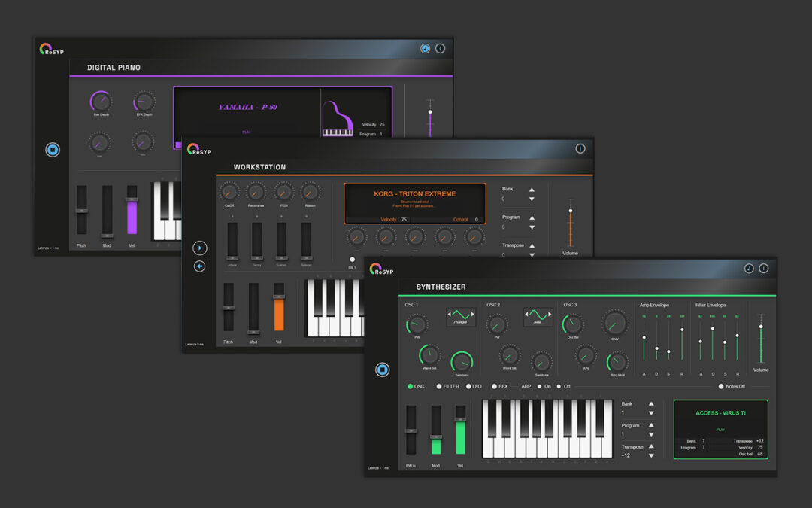Click the stop button in Digital Piano window

point(53,150)
